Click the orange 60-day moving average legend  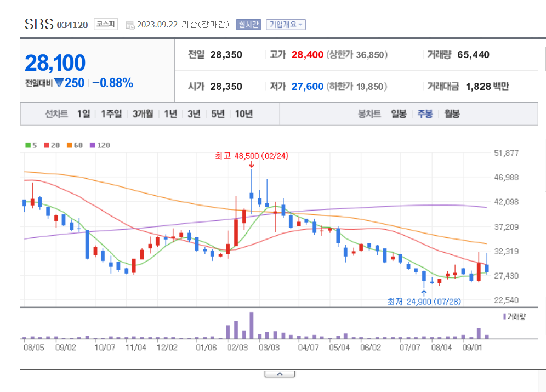click(75, 145)
